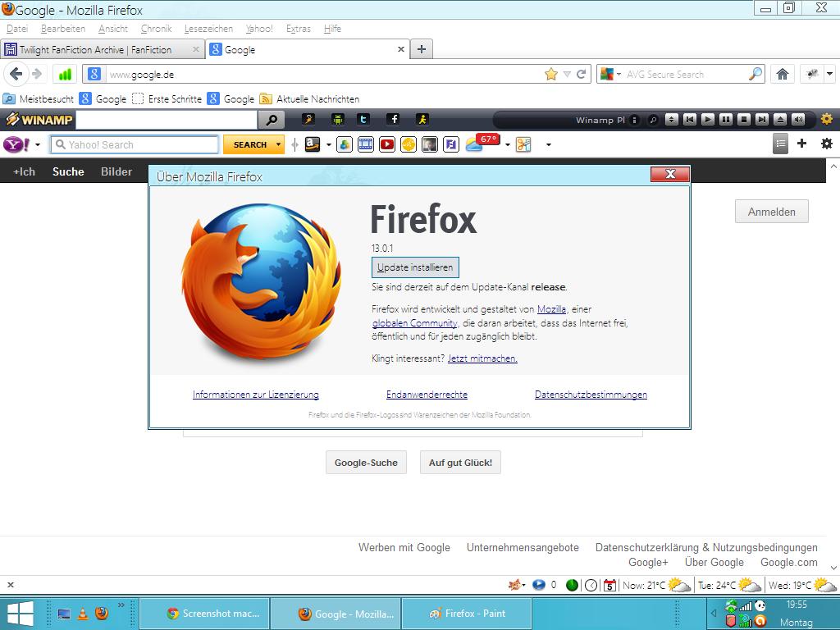This screenshot has height=630, width=840.
Task: Pause playback in the Winamp toolbar
Action: click(726, 120)
